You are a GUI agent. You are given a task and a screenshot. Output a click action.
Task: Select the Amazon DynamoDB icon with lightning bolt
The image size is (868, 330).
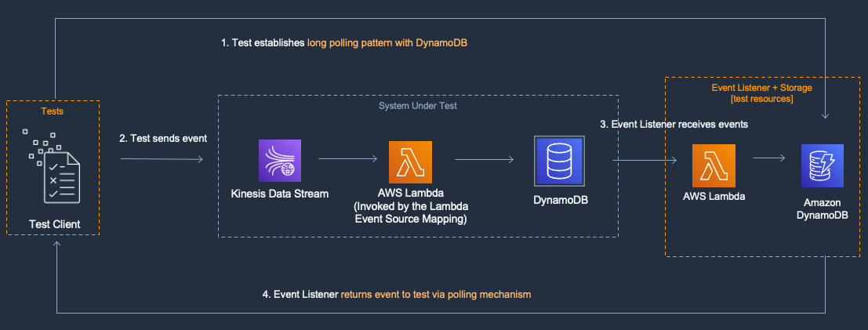pos(823,165)
